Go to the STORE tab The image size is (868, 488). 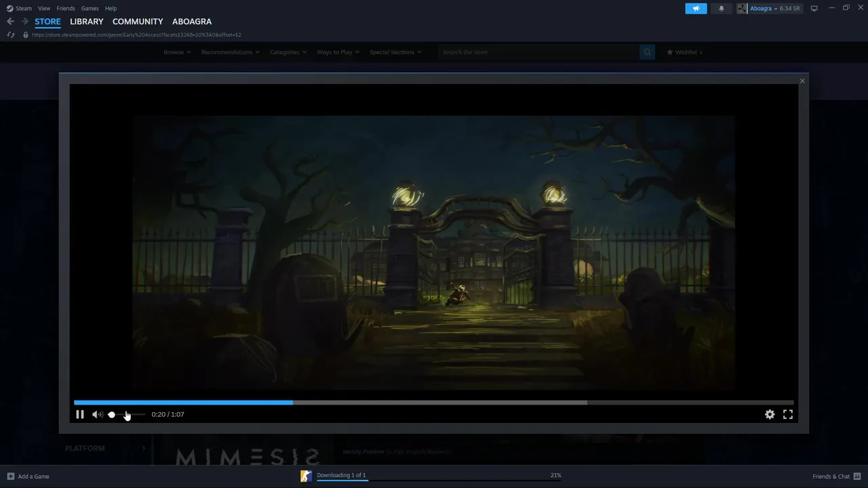pyautogui.click(x=47, y=22)
